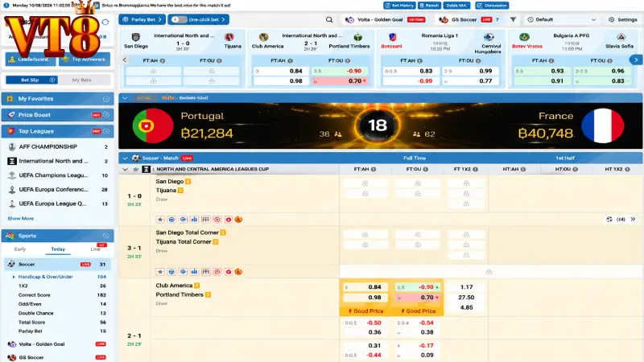Open Bet History
This screenshot has width=644, height=362.
coord(399,6)
